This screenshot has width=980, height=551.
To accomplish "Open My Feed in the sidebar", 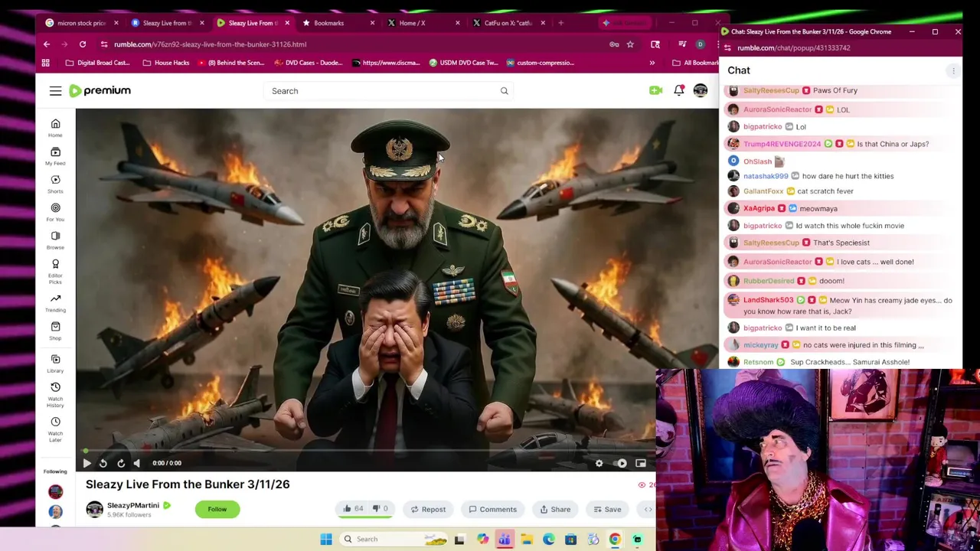I will point(55,156).
